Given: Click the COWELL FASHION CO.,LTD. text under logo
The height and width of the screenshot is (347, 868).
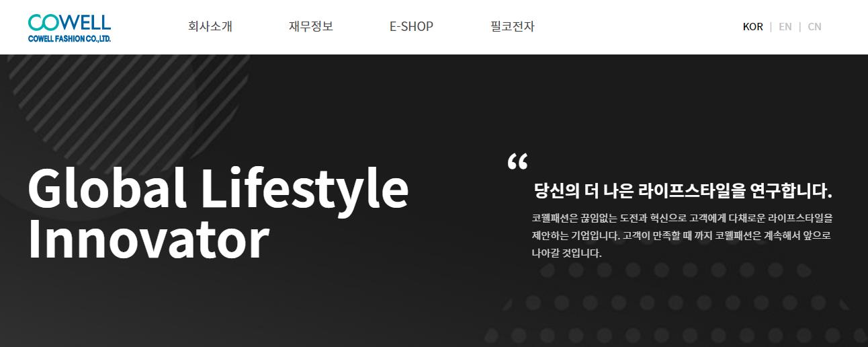Looking at the screenshot, I should tap(70, 39).
